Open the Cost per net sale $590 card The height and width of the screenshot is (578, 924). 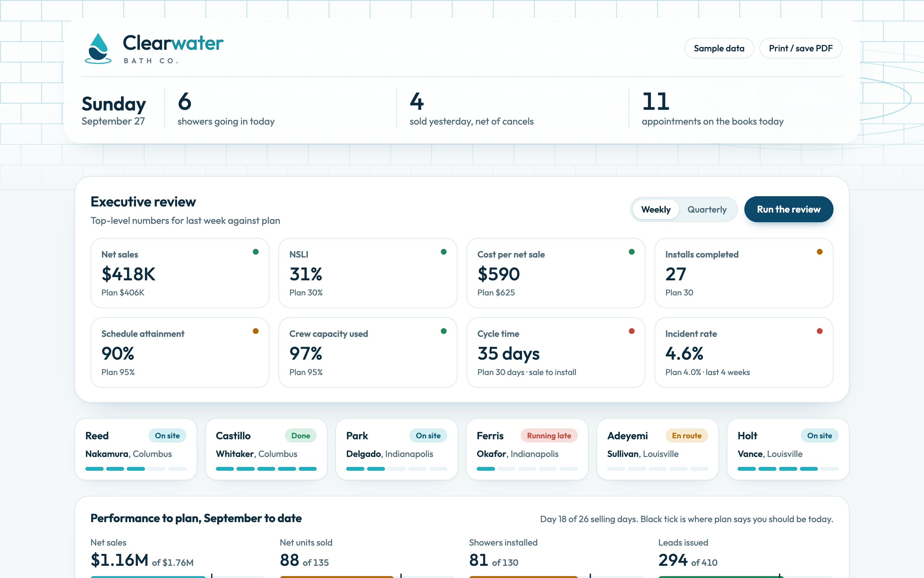(x=556, y=273)
